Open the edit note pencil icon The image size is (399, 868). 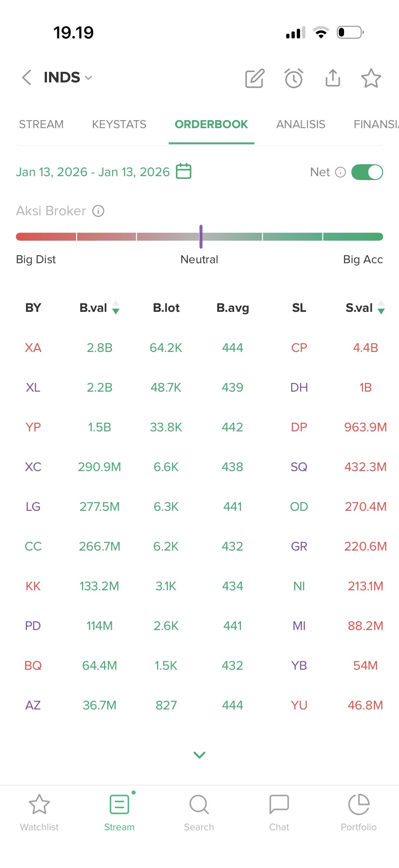pos(254,78)
